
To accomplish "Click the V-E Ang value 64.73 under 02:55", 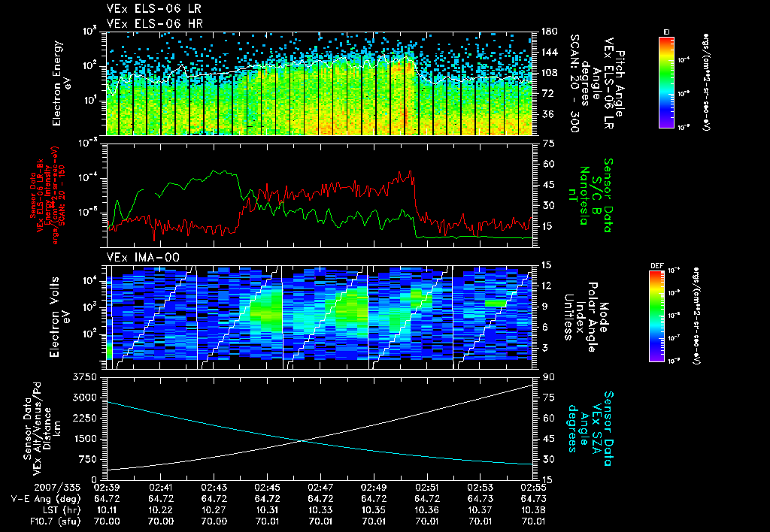I will point(533,499).
